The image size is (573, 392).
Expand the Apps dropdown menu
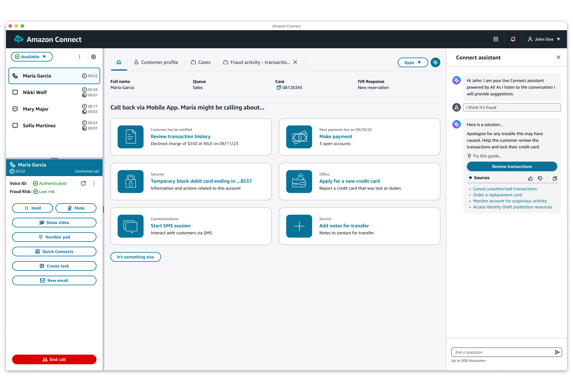coord(413,62)
